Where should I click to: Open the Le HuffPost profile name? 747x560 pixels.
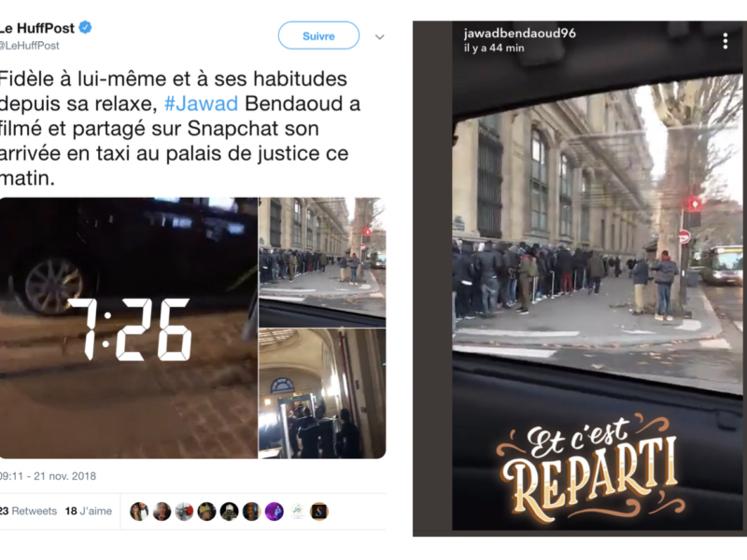tap(37, 28)
